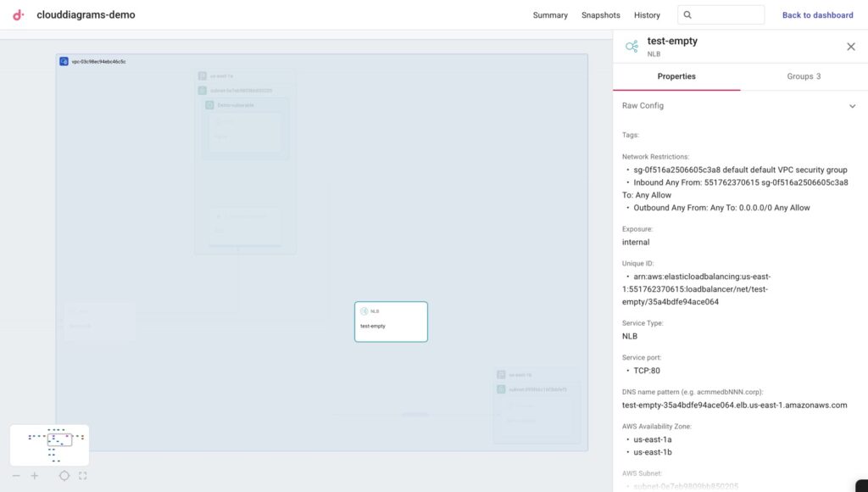Switch to the Groups 3 tab
The image size is (868, 492).
tap(804, 76)
